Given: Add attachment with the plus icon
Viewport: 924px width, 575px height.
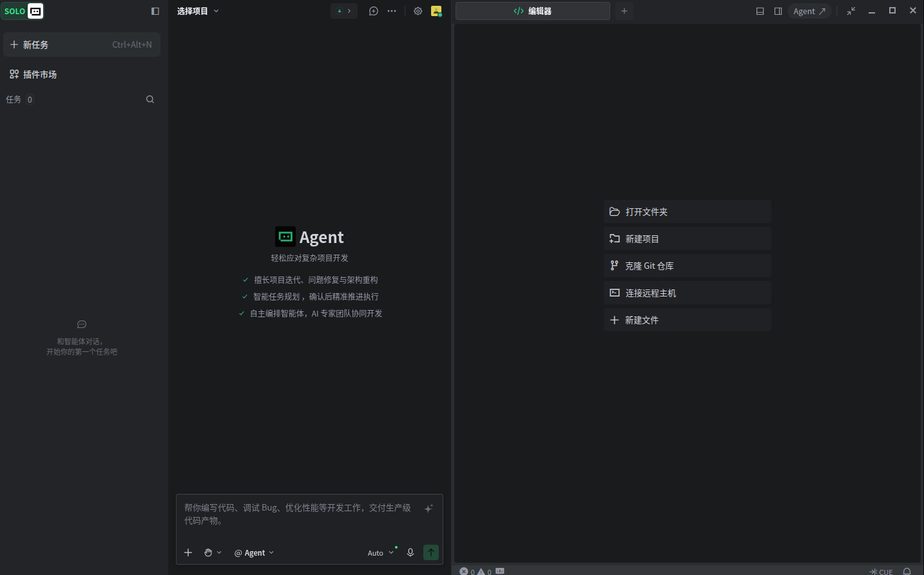Looking at the screenshot, I should point(188,552).
